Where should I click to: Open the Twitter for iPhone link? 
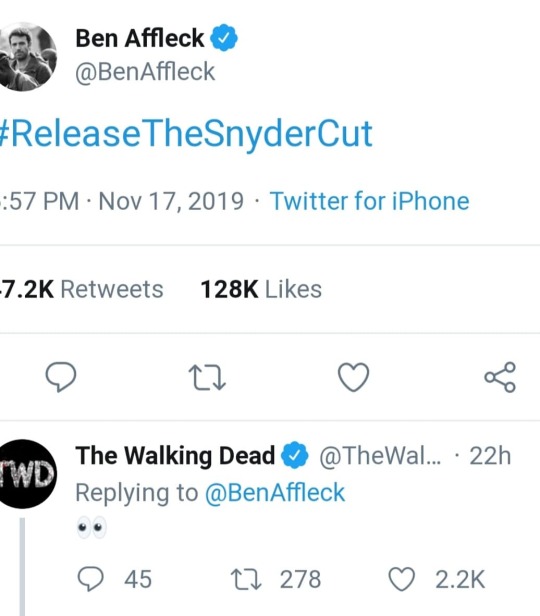[369, 201]
